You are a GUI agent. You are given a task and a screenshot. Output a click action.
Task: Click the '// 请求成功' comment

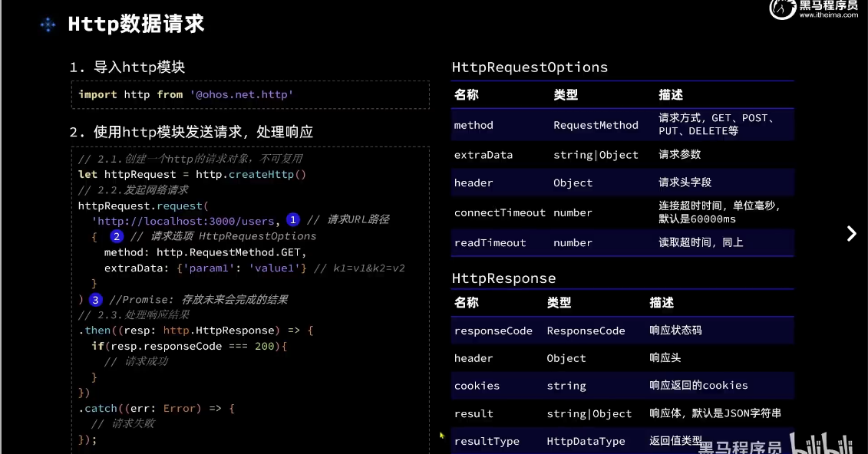136,362
